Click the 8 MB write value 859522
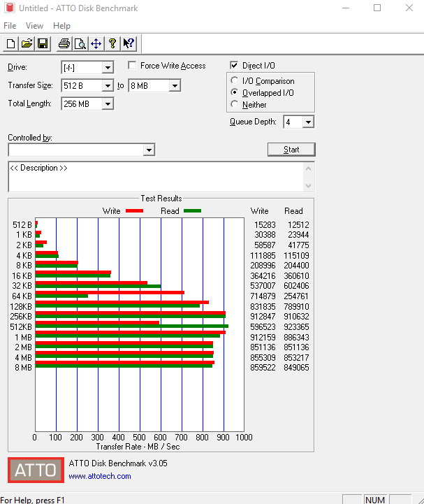 (263, 368)
